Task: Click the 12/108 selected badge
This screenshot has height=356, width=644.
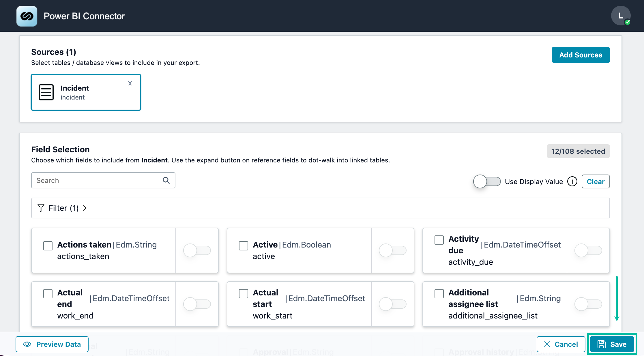Action: (578, 151)
